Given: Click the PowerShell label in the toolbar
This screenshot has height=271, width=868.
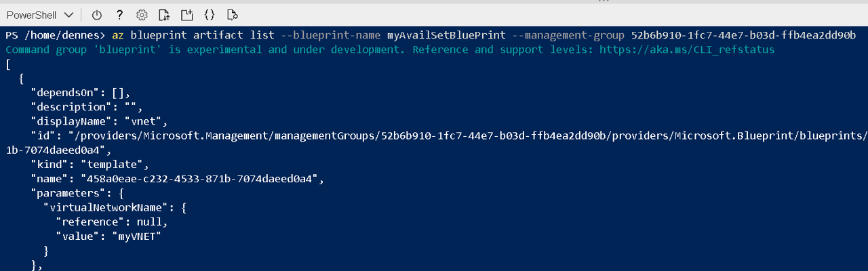Looking at the screenshot, I should click(31, 15).
